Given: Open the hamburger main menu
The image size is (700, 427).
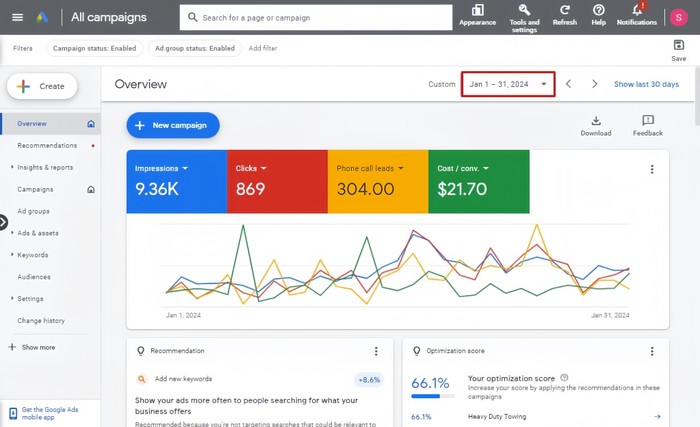Looking at the screenshot, I should 17,17.
